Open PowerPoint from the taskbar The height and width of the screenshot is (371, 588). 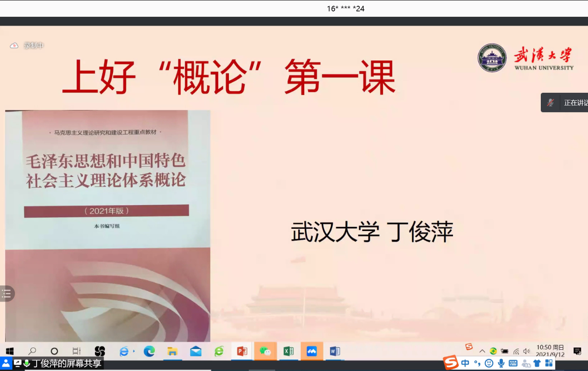click(x=242, y=351)
